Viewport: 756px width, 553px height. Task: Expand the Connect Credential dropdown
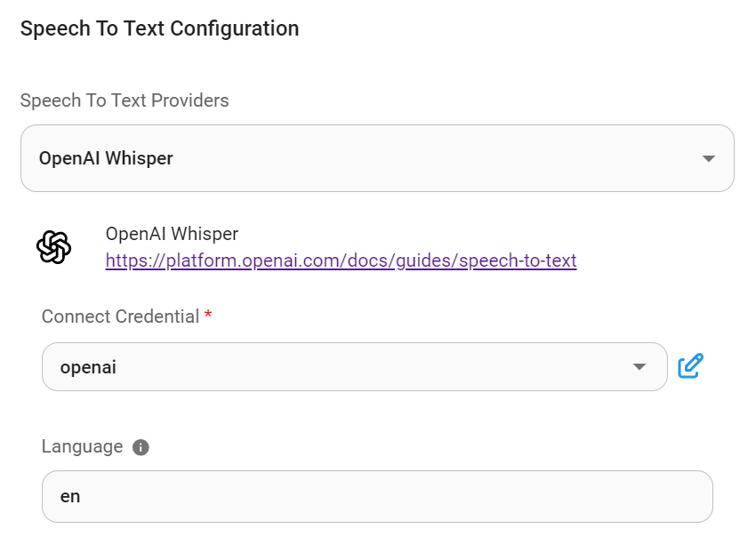[354, 366]
